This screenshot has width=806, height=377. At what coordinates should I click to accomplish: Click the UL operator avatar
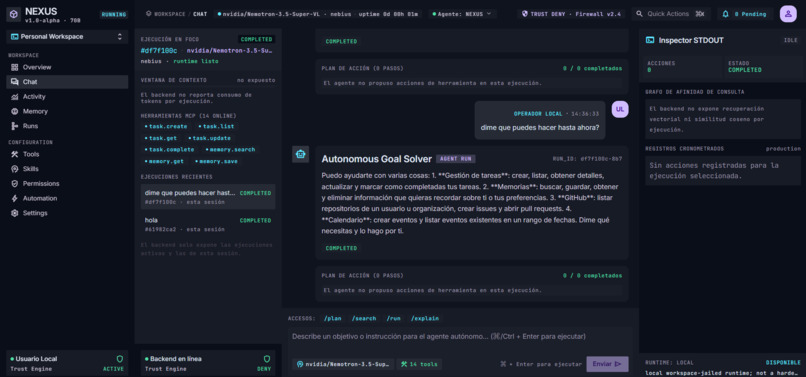click(620, 110)
